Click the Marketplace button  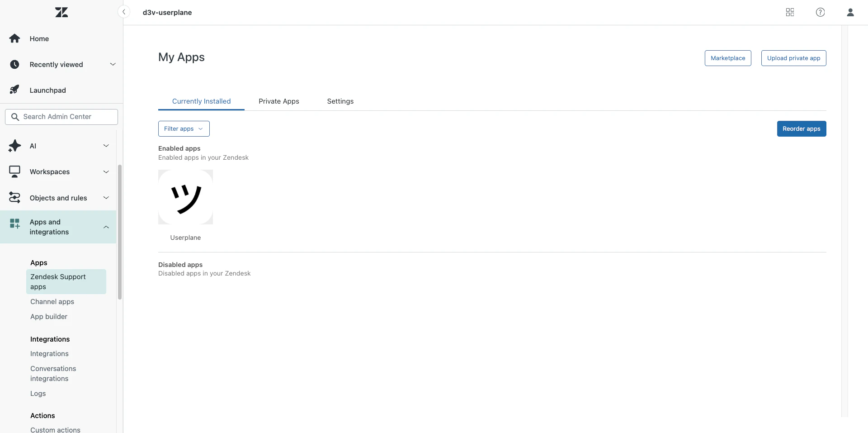[x=728, y=58]
